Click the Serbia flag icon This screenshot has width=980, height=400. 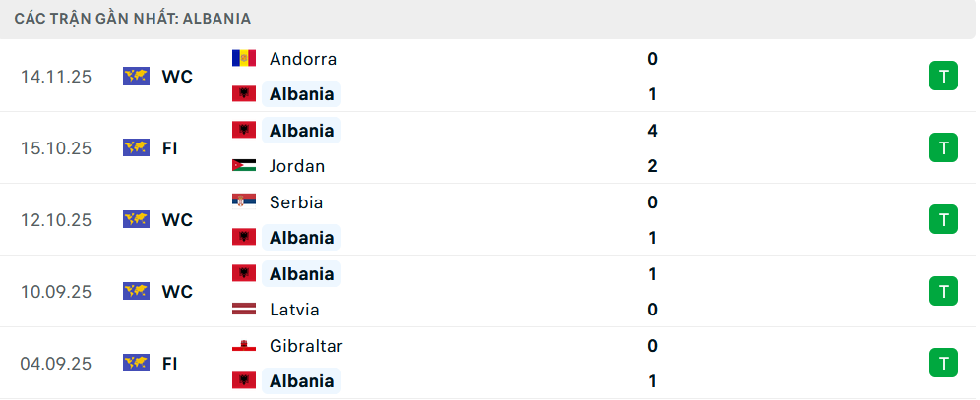click(244, 202)
